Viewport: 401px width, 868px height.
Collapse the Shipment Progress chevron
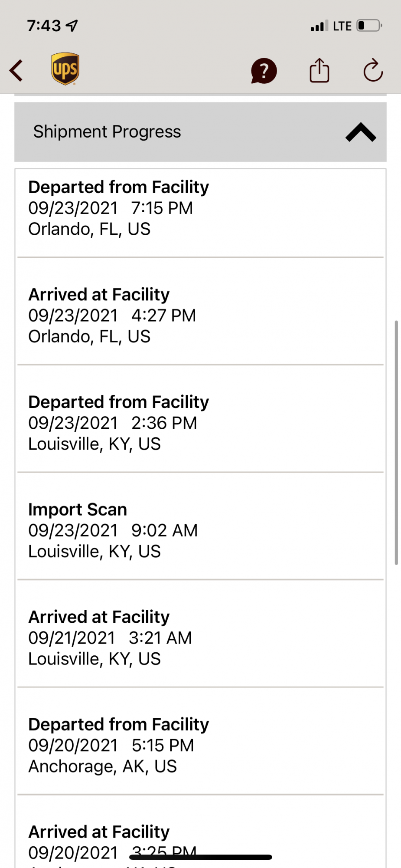[x=361, y=132]
